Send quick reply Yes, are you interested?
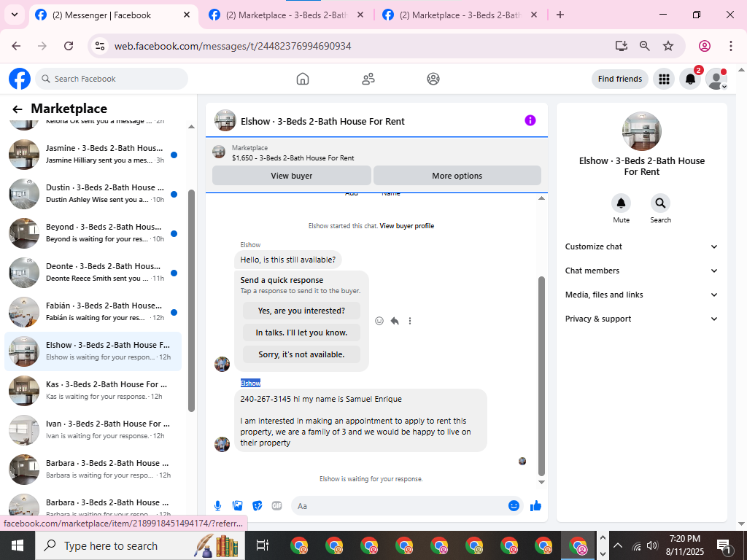Screen dimensions: 747x560 301,311
